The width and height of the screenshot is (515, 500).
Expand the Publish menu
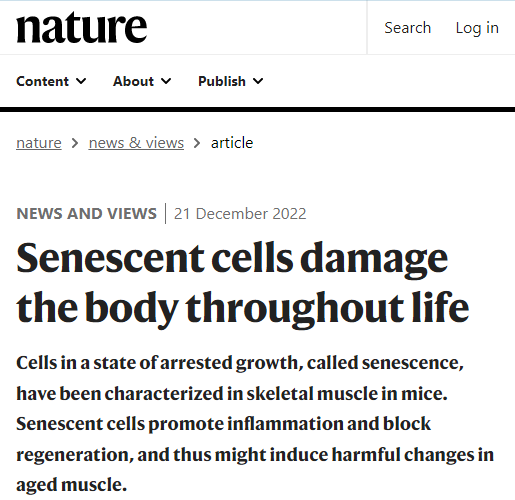pos(231,81)
